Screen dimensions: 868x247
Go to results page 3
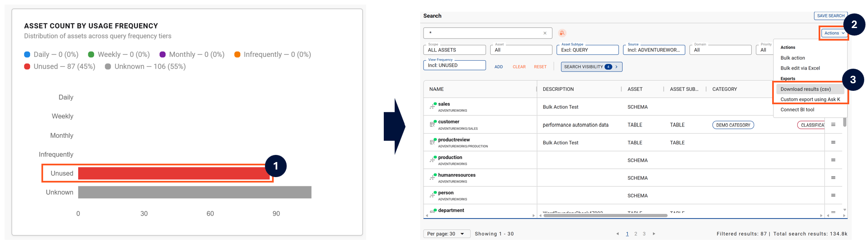pos(644,234)
